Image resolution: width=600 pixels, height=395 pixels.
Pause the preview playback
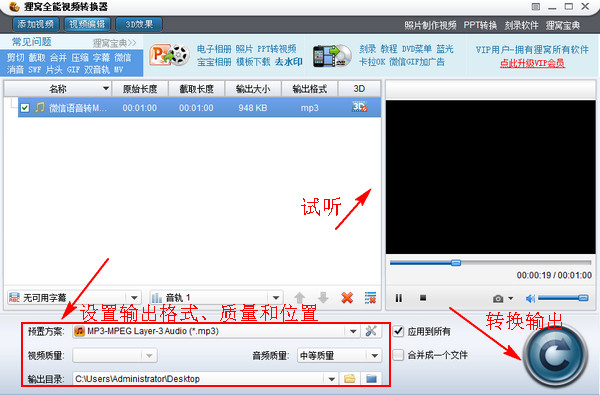point(399,298)
